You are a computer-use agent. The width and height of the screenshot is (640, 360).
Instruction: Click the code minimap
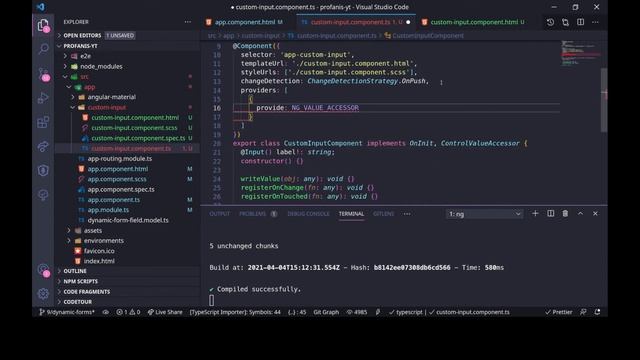[580, 53]
